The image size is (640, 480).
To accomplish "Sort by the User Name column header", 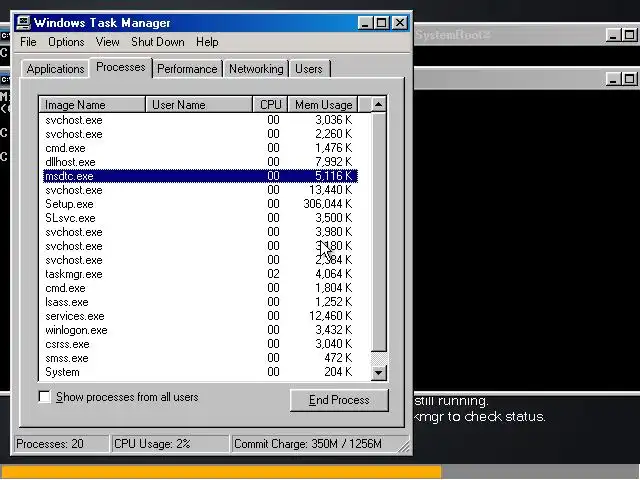I will (199, 104).
